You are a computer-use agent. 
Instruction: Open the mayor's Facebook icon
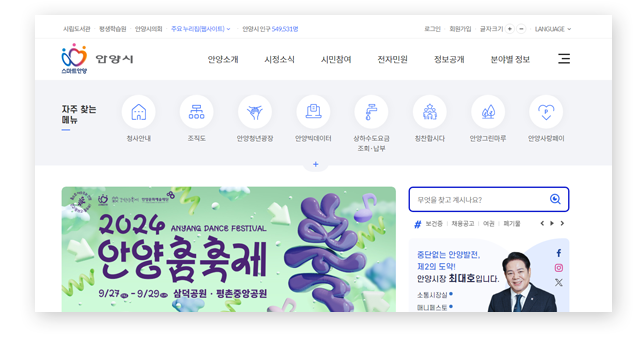558,253
